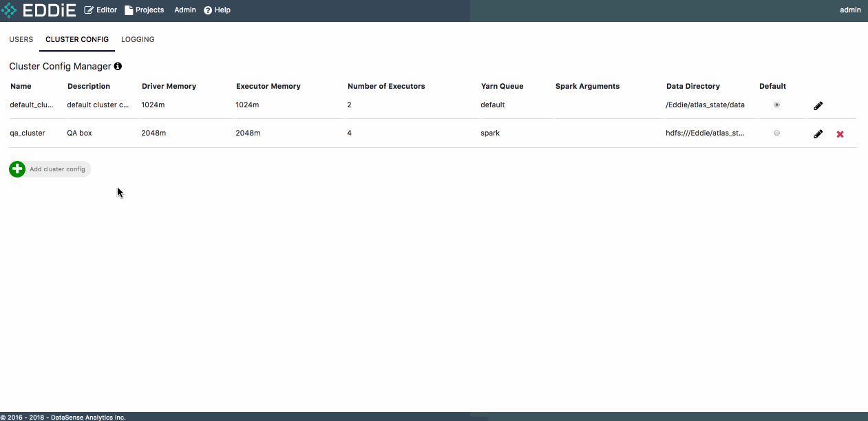Click the qa_cluster name cell

28,133
